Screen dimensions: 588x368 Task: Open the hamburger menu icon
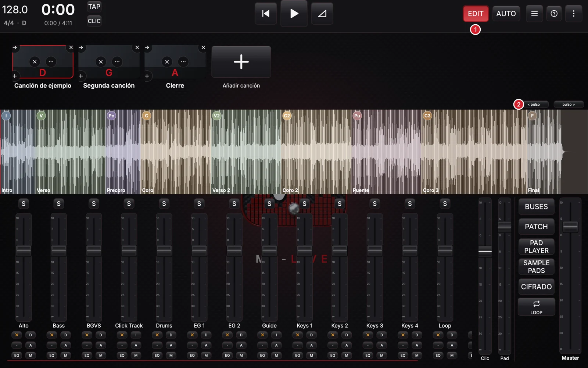coord(534,14)
